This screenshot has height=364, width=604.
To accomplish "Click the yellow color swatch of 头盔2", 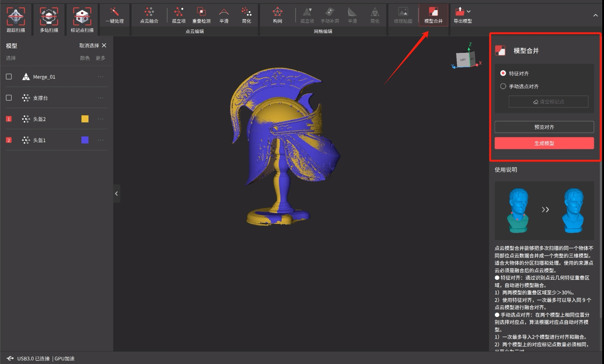I will tap(85, 119).
